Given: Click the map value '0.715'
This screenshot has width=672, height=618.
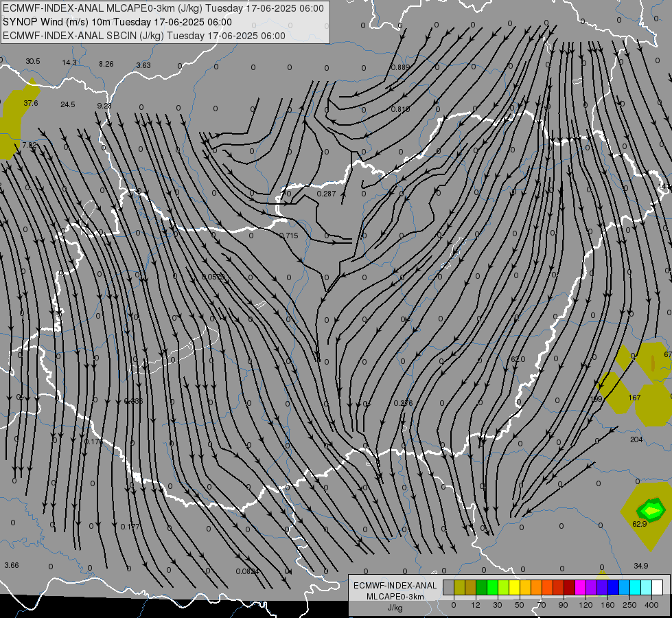Looking at the screenshot, I should [x=288, y=236].
